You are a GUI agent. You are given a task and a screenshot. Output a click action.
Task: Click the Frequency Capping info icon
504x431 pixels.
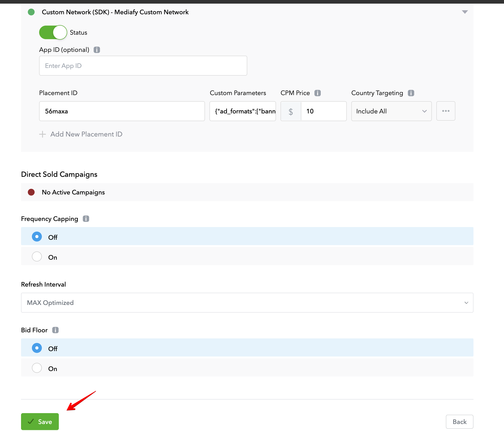click(86, 219)
